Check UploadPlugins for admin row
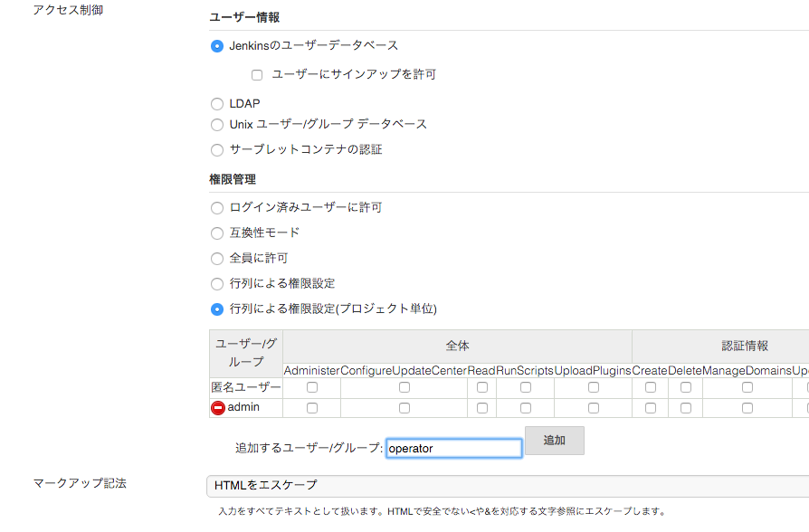The width and height of the screenshot is (809, 532). pos(594,408)
